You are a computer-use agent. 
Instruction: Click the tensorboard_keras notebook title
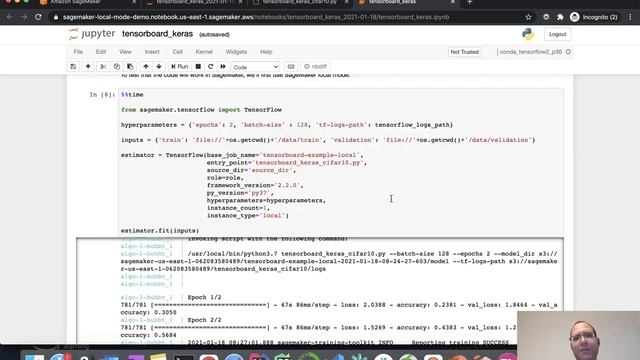point(158,34)
